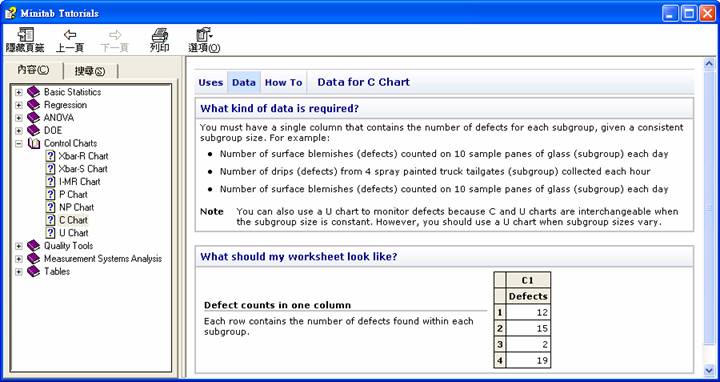This screenshot has width=720, height=382.
Task: Click the C Chart topic page icon
Action: click(x=51, y=220)
